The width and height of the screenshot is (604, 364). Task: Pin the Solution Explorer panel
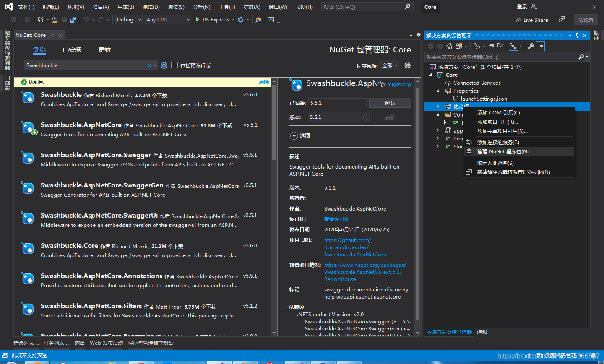[x=577, y=36]
